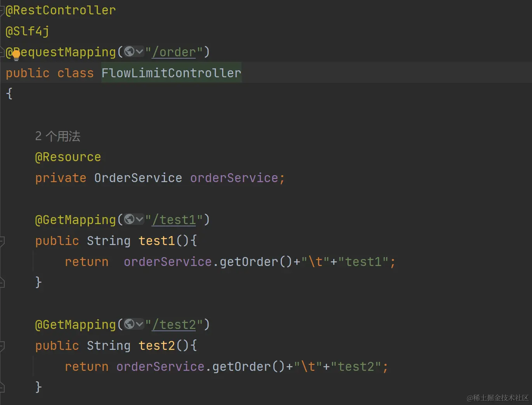Click the "\t" string in test1 return line
This screenshot has width=532, height=405.
[315, 262]
